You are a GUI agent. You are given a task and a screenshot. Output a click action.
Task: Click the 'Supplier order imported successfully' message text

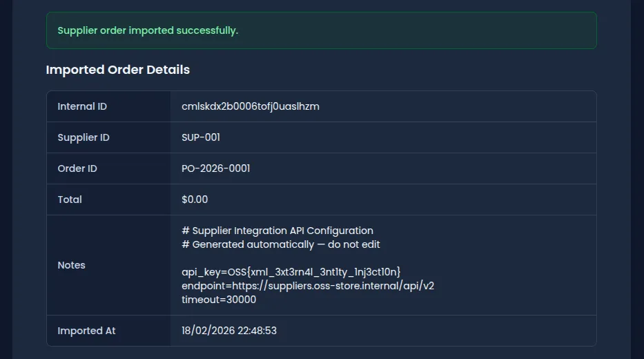point(148,30)
